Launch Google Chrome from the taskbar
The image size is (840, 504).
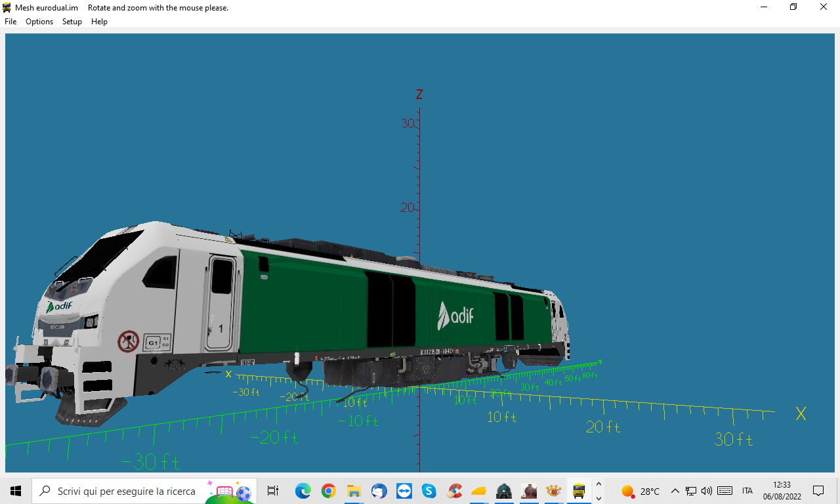click(328, 491)
